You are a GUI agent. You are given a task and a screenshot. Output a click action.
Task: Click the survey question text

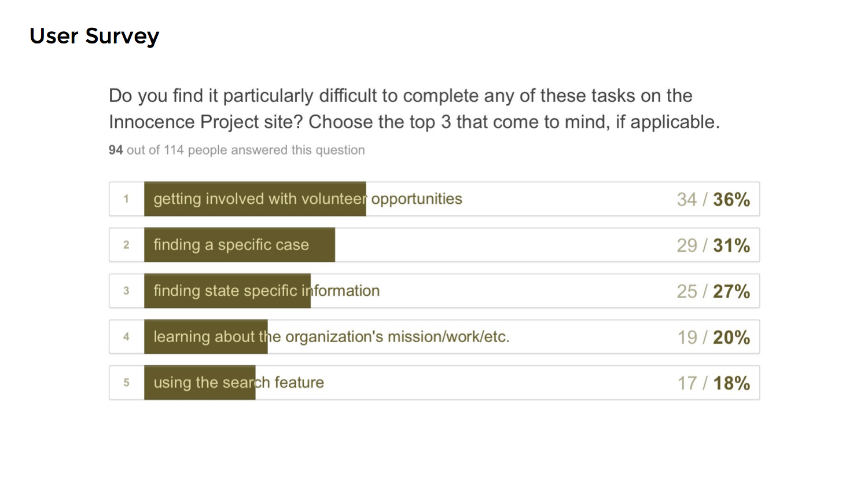[414, 109]
